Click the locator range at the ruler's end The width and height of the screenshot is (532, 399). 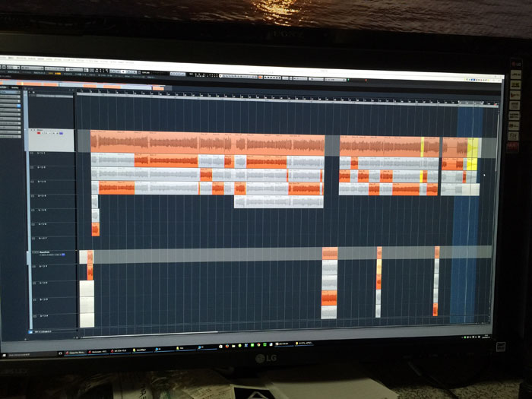pyautogui.click(x=470, y=103)
